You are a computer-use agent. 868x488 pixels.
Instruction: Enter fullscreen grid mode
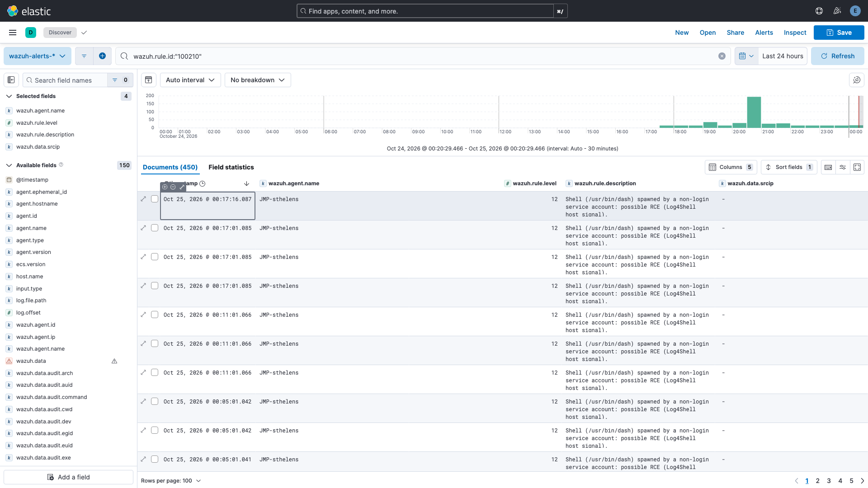857,167
